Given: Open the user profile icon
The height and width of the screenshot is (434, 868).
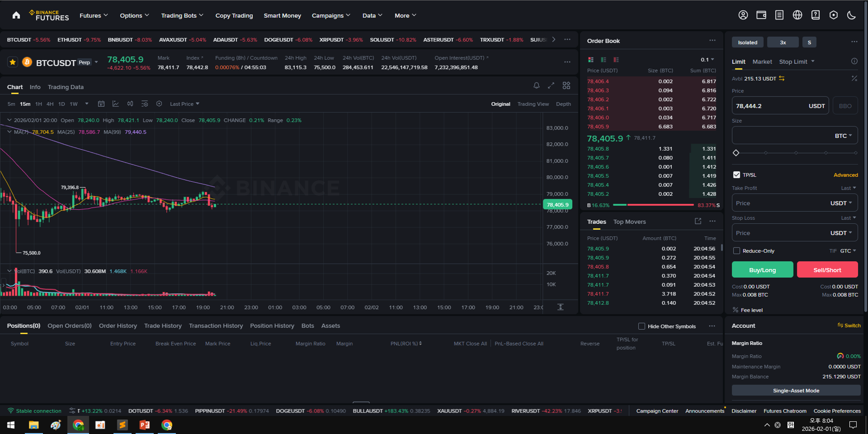Looking at the screenshot, I should 743,15.
